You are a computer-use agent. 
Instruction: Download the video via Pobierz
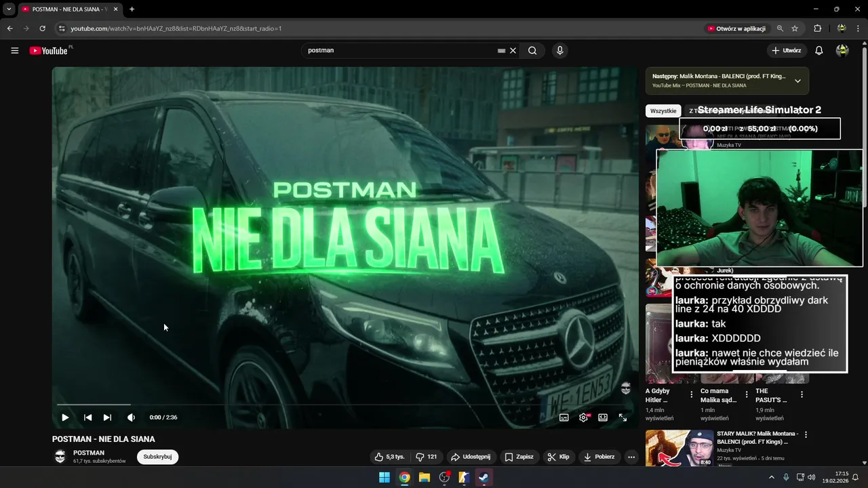(x=599, y=457)
